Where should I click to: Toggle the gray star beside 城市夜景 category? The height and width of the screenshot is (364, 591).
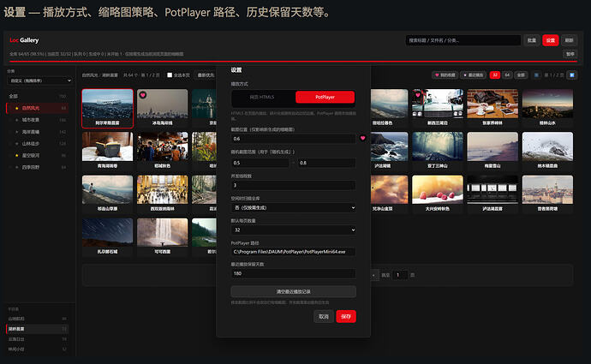(16, 120)
